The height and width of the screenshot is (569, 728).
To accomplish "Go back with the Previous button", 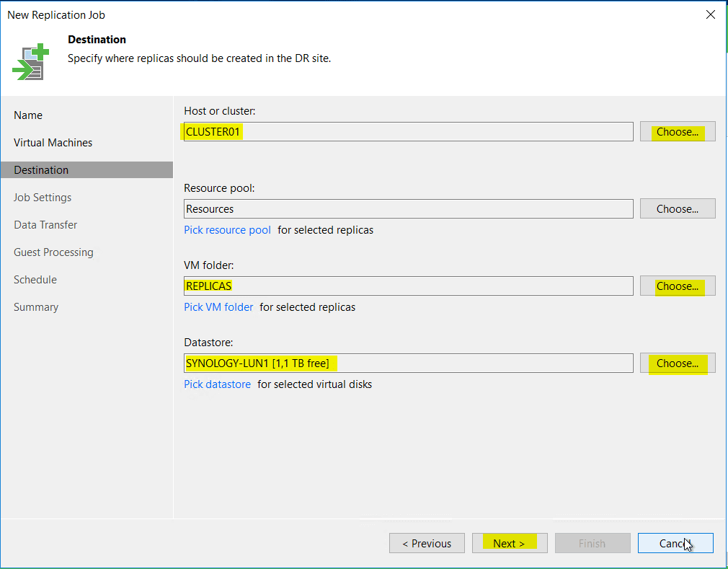I will 427,543.
